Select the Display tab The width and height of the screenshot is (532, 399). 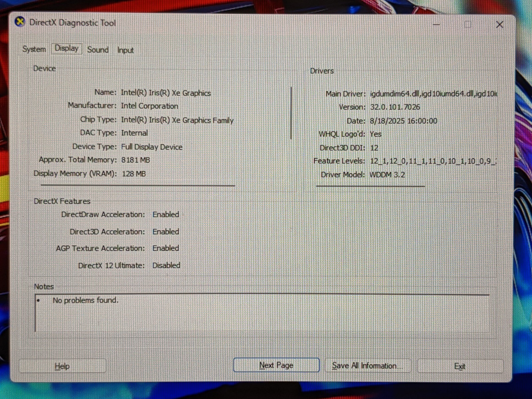coord(66,48)
